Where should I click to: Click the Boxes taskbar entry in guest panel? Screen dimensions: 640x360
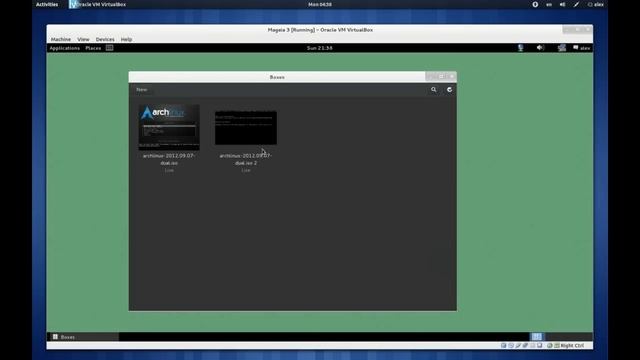84,337
